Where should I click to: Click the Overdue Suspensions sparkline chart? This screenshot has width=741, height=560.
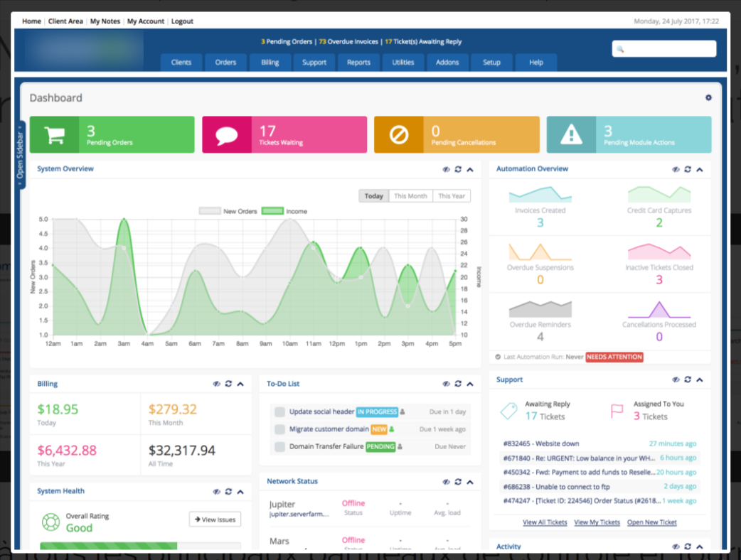540,252
